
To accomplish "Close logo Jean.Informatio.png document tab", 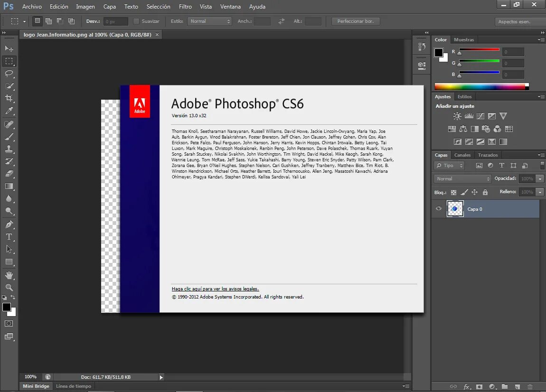I will pos(157,35).
